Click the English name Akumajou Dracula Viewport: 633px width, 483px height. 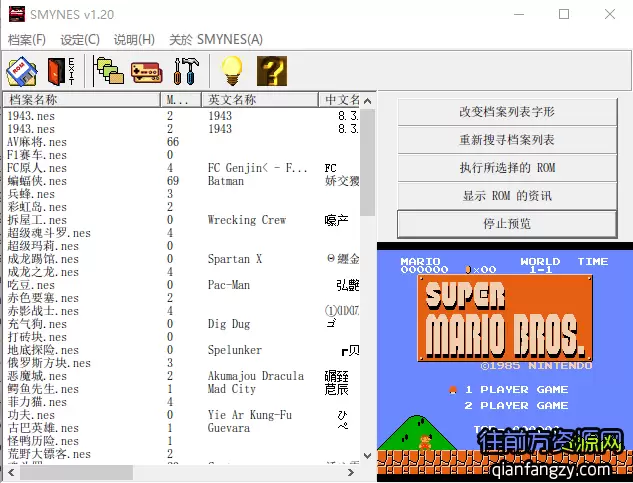pyautogui.click(x=256, y=376)
